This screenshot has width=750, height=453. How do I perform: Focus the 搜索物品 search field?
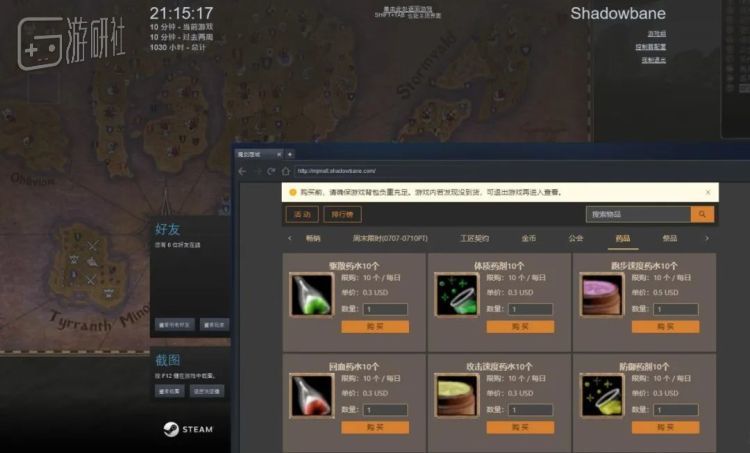point(638,214)
